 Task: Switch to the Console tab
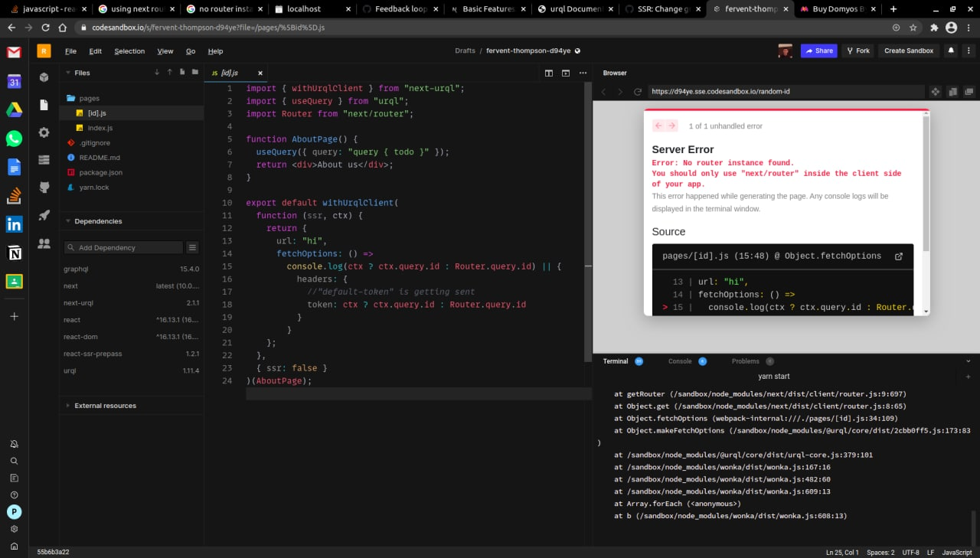[x=680, y=361]
